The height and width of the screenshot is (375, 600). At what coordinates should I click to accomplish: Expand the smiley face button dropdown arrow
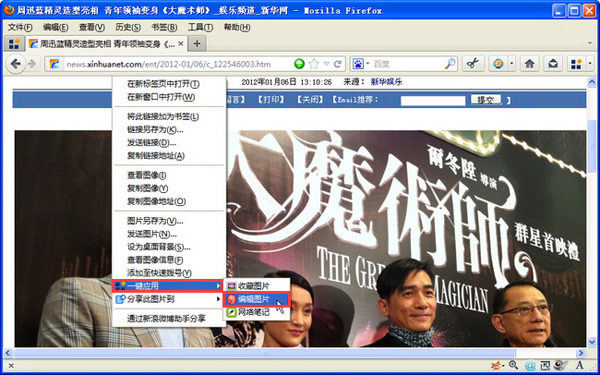512,64
